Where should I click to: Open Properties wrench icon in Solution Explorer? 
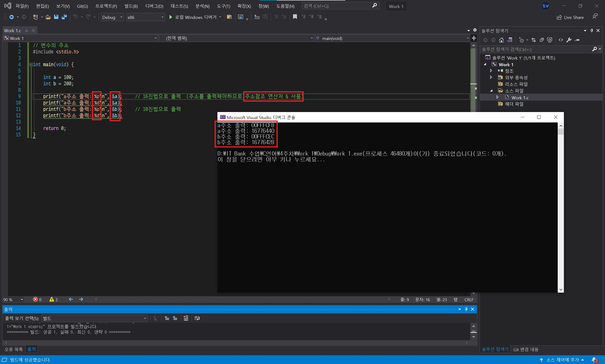[569, 40]
